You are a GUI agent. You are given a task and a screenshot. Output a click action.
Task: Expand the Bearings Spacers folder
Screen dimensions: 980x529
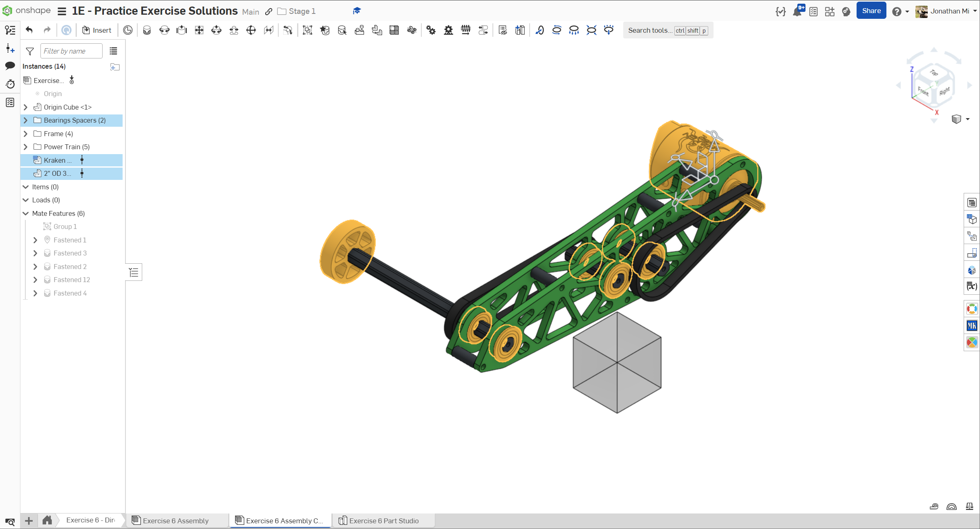[26, 120]
